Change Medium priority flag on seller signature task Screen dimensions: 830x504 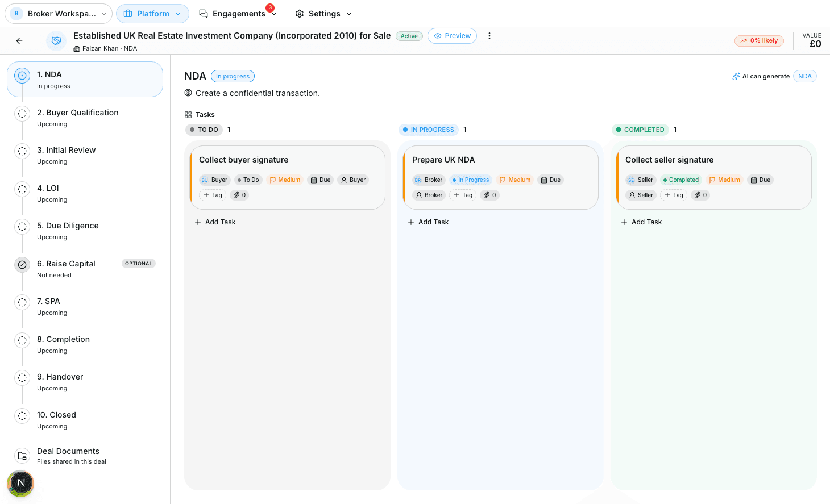click(x=725, y=180)
